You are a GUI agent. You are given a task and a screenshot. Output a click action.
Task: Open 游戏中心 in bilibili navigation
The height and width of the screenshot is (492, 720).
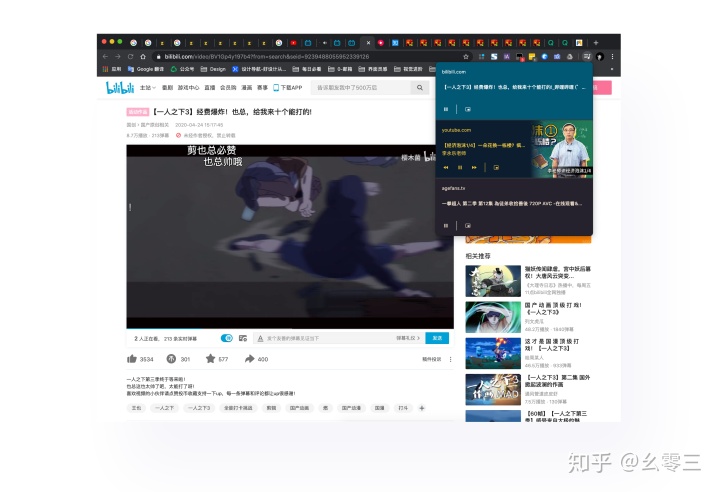tap(188, 87)
